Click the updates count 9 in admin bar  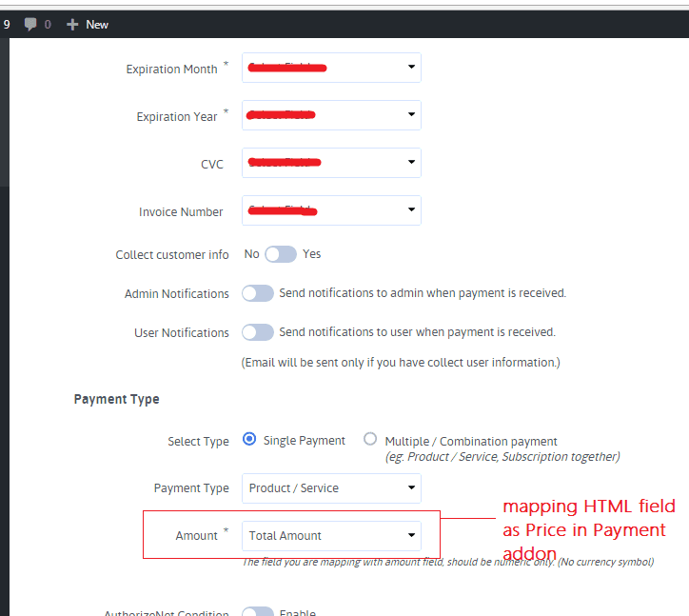tap(7, 24)
